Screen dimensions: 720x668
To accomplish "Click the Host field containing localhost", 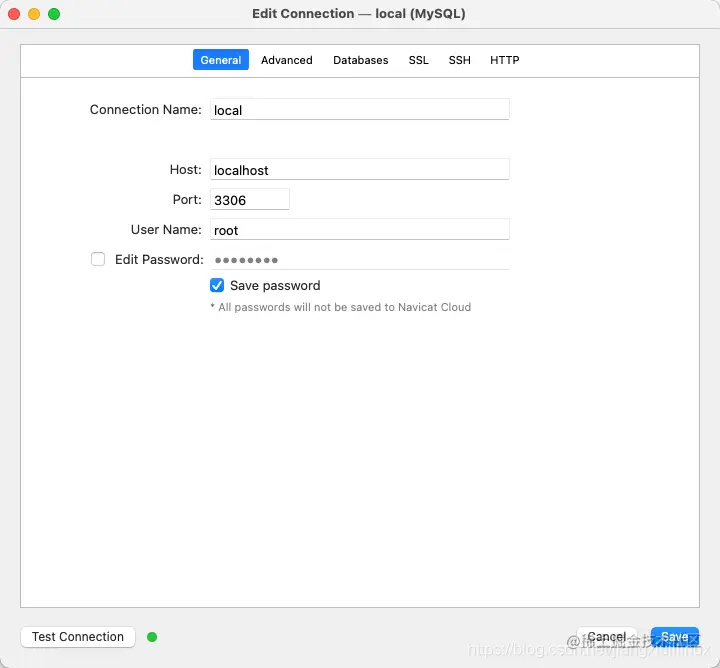I will 360,169.
